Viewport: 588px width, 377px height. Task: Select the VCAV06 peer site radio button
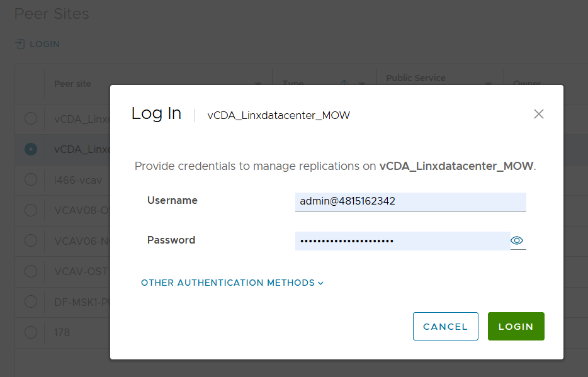[30, 240]
